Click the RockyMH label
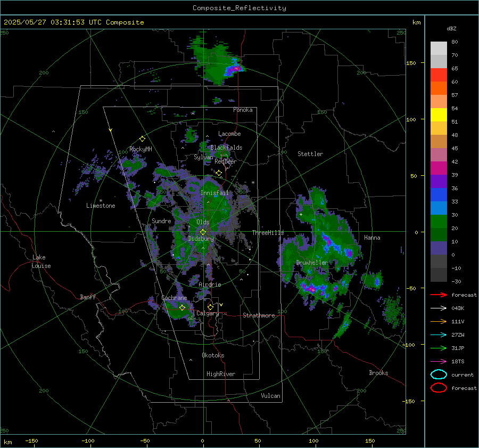The image size is (479, 448). click(x=141, y=149)
